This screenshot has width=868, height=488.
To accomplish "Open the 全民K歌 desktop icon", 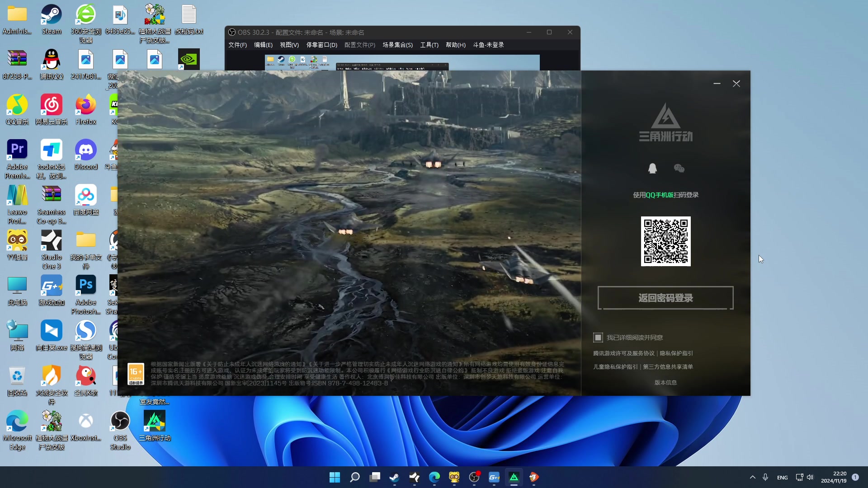I will [86, 381].
